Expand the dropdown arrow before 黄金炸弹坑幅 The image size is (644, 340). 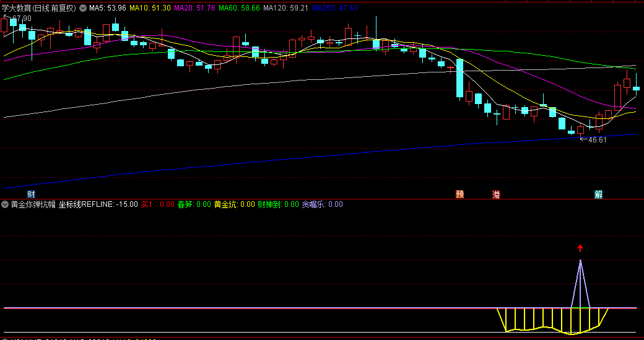[x=6, y=204]
